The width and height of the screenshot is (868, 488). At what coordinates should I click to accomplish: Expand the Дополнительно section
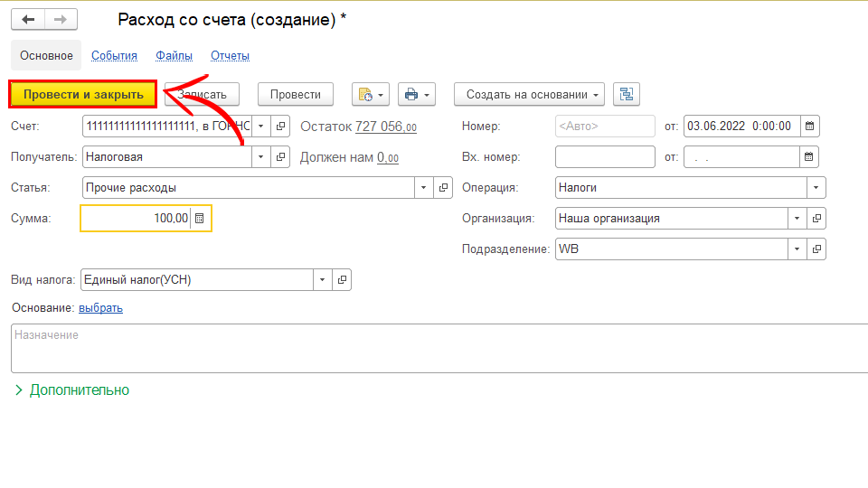click(72, 390)
